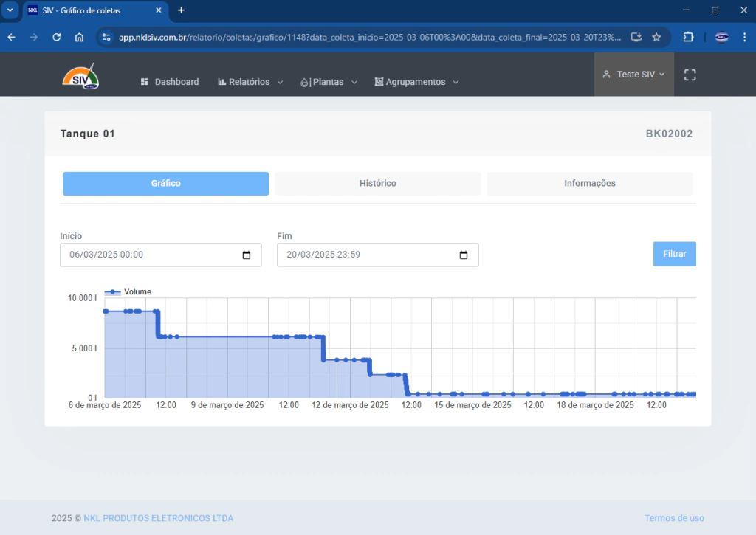Switch to the Informações tab
Image resolution: width=756 pixels, height=535 pixels.
click(589, 184)
